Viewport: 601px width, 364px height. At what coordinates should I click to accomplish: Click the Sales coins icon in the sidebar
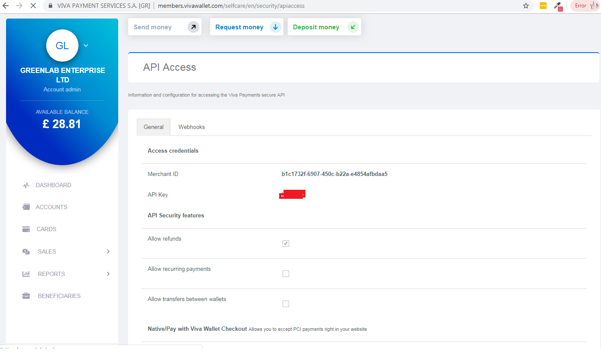(26, 251)
